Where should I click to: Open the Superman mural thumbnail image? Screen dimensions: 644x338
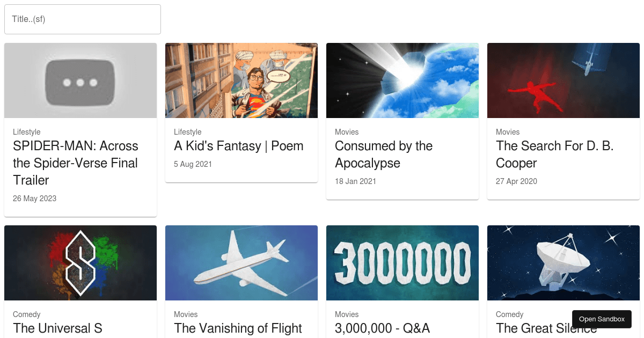coord(241,80)
